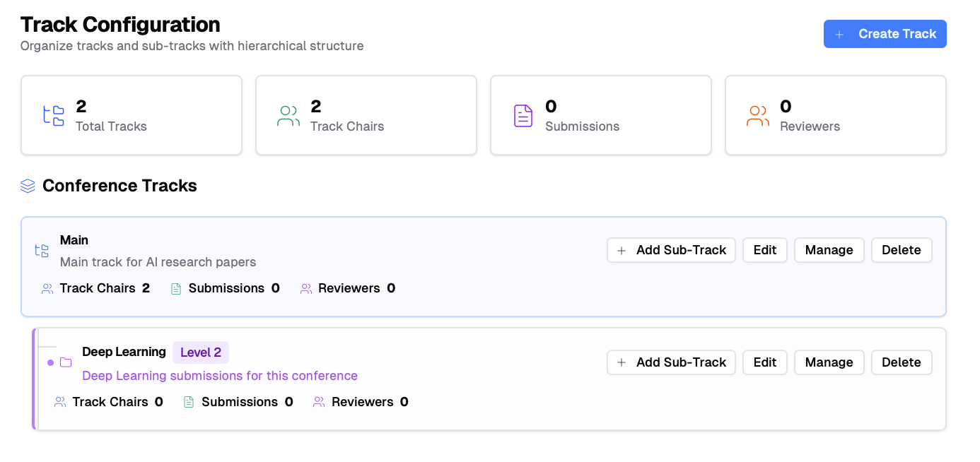The width and height of the screenshot is (980, 462).
Task: Click the Level 2 badge on Deep Learning
Action: (x=201, y=353)
